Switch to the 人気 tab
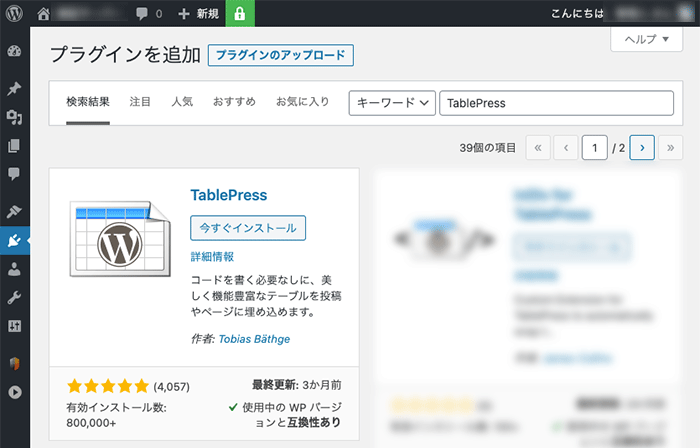Viewport: 700px width, 448px height. (x=182, y=102)
